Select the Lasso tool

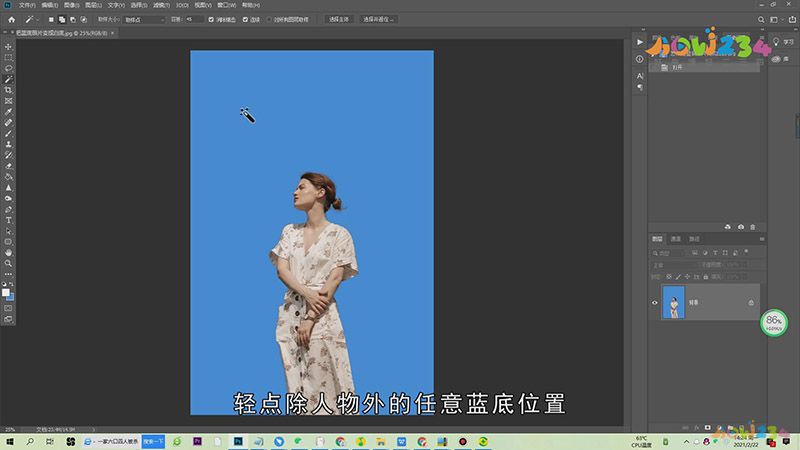8,68
